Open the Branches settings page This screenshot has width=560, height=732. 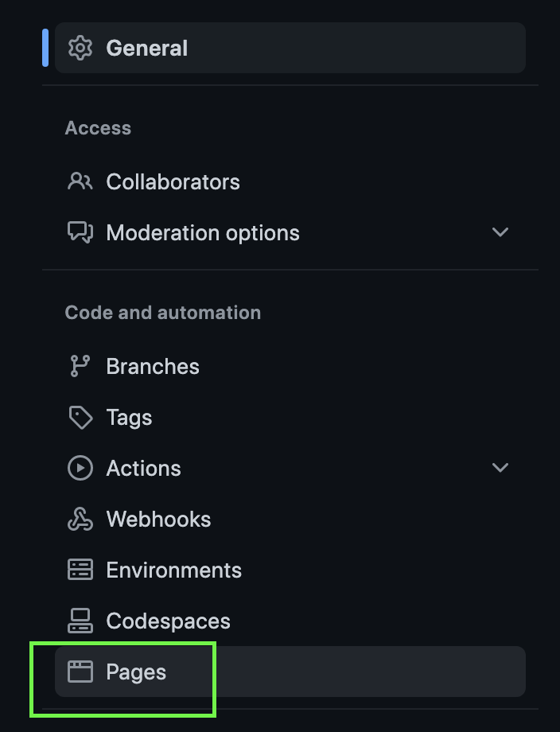click(x=153, y=366)
